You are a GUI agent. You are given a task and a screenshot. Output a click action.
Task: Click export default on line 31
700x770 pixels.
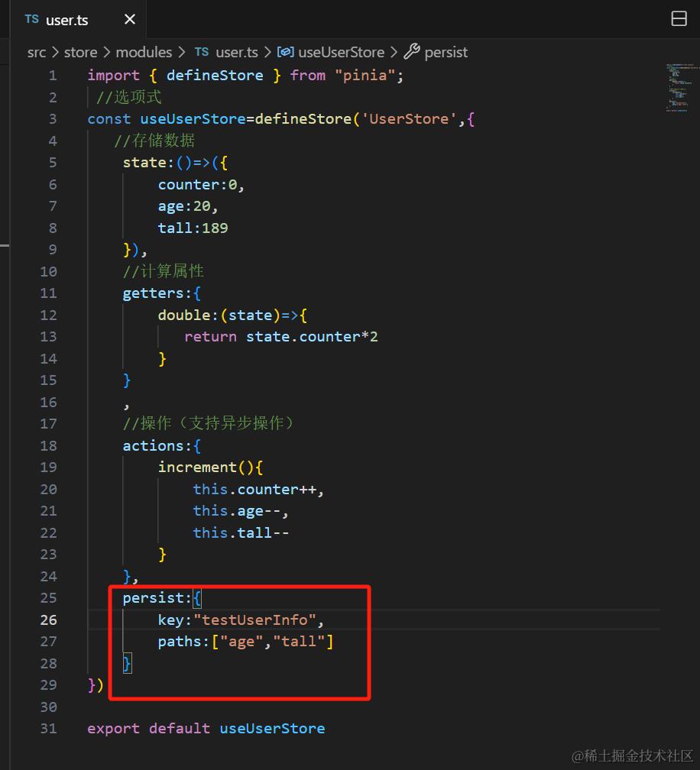point(149,728)
